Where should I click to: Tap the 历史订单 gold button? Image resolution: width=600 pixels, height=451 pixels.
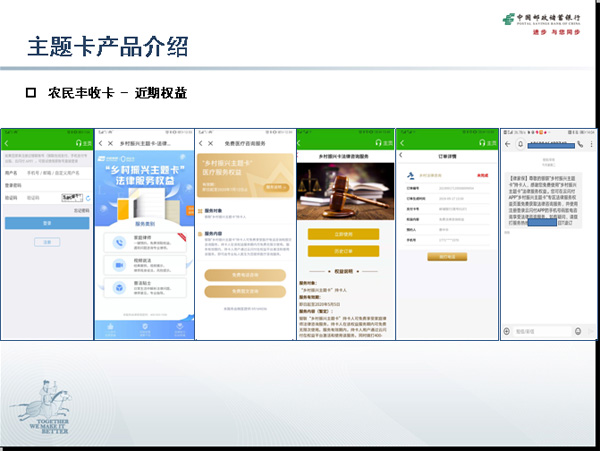point(344,249)
